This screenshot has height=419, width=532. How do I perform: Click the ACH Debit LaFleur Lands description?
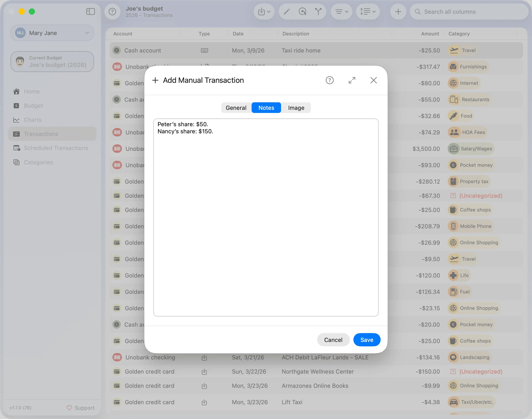(x=325, y=357)
